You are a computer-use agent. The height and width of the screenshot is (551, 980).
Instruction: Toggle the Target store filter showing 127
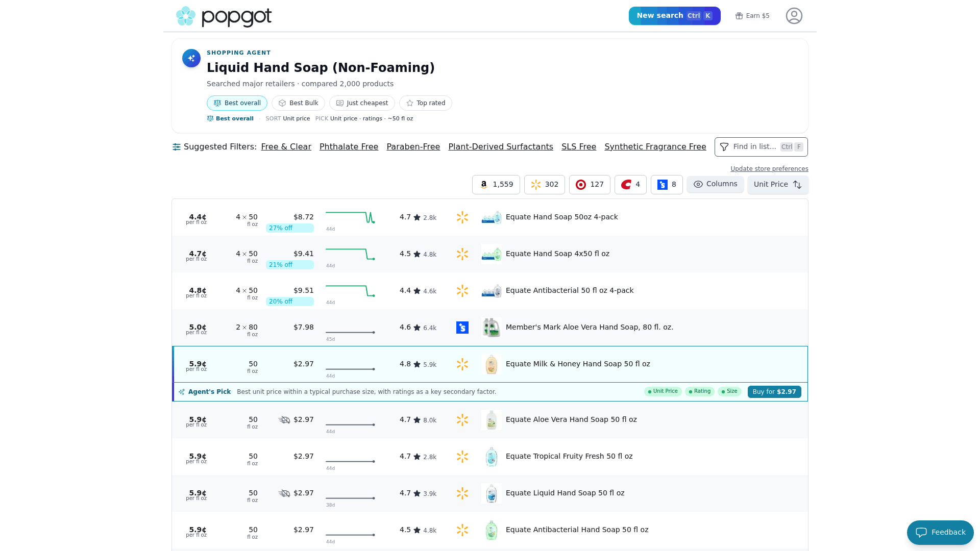[x=590, y=185]
